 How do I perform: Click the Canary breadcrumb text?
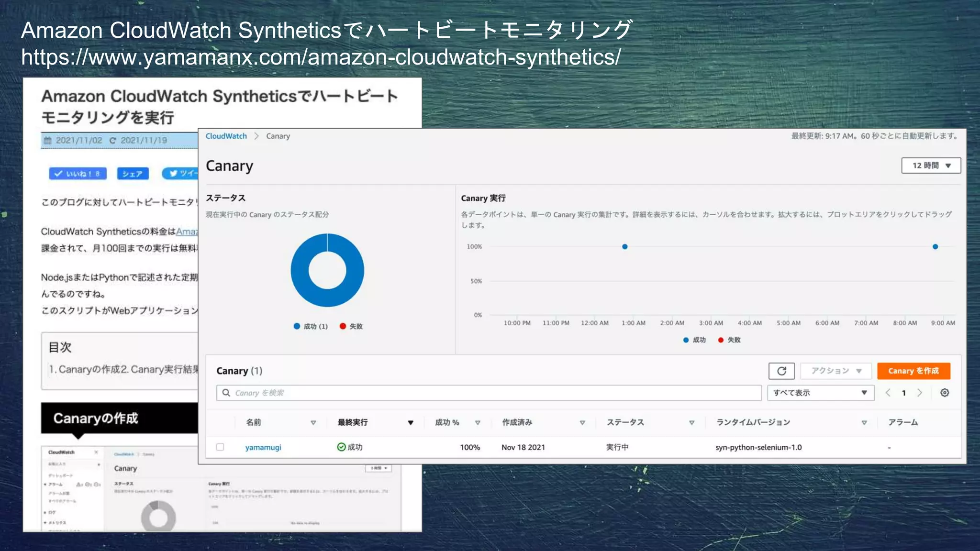click(x=278, y=136)
